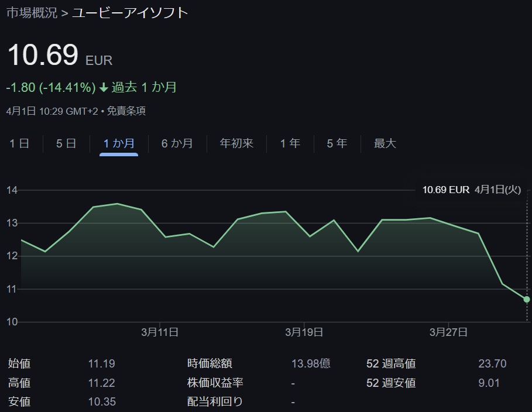Click the 安値 label
This screenshot has height=412, width=532.
point(19,402)
